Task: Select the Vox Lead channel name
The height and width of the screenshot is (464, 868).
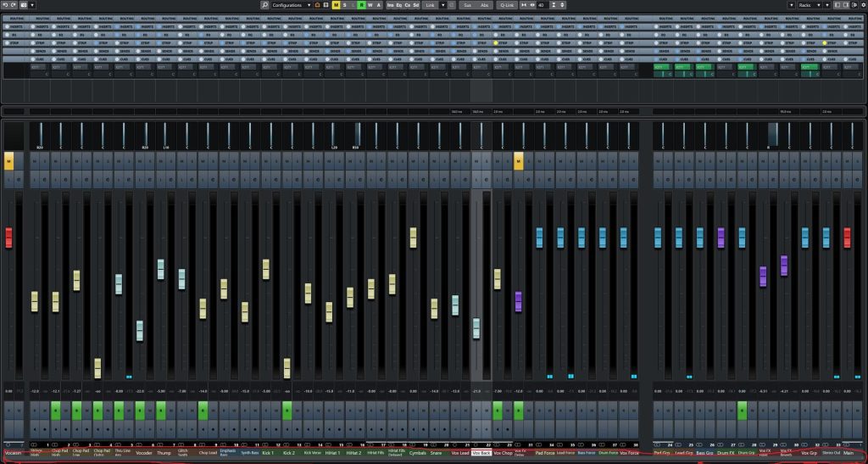Action: 460,453
